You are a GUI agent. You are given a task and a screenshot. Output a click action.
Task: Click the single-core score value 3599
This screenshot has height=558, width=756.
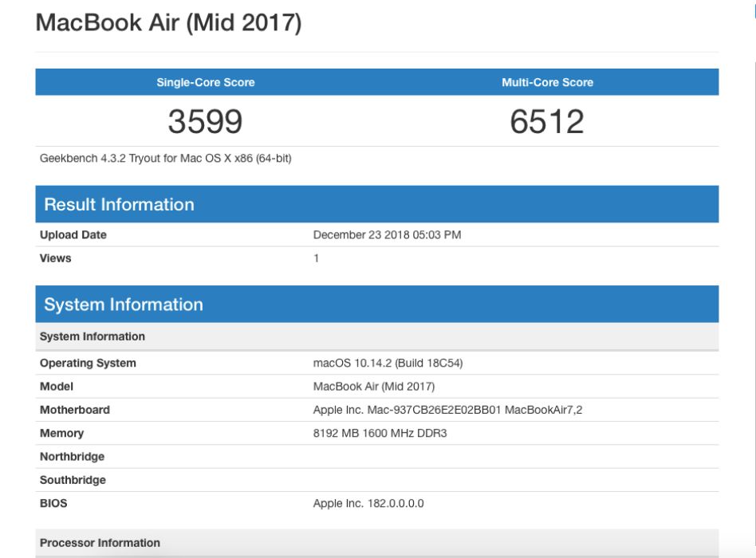(206, 121)
